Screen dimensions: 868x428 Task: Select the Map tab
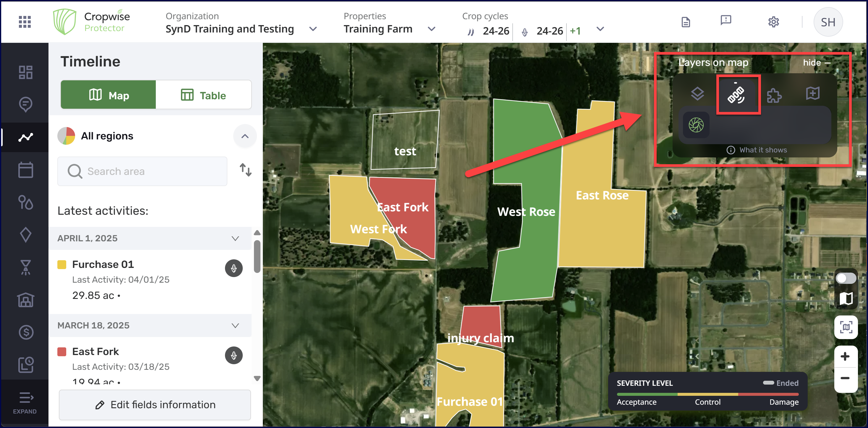108,95
